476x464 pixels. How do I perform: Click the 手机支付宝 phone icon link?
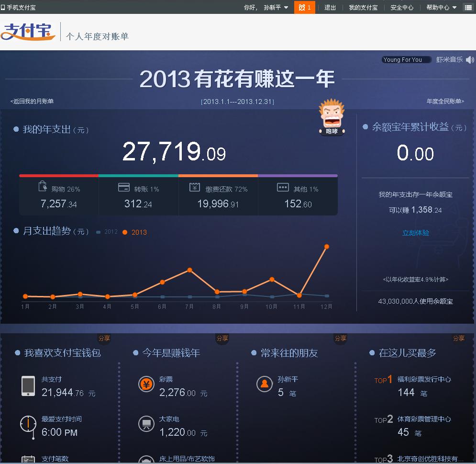(18, 7)
